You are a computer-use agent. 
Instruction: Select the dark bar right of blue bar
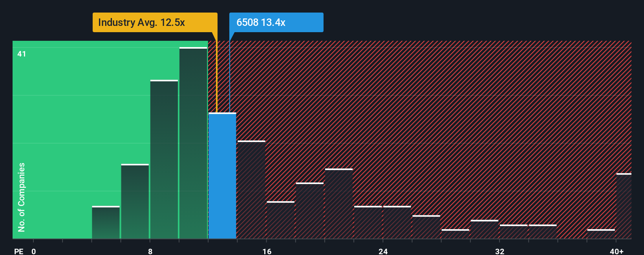(251, 189)
